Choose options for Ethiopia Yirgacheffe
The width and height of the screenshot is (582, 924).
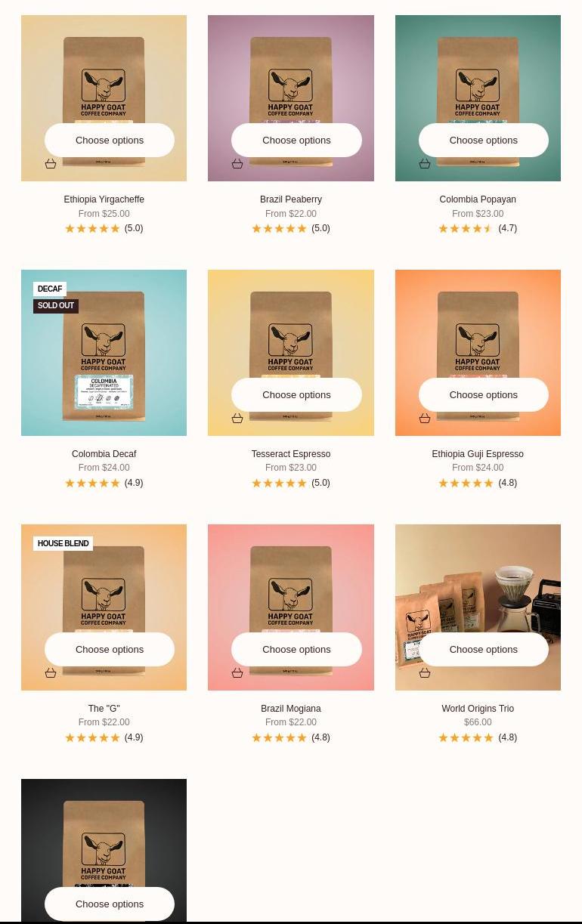pyautogui.click(x=110, y=141)
